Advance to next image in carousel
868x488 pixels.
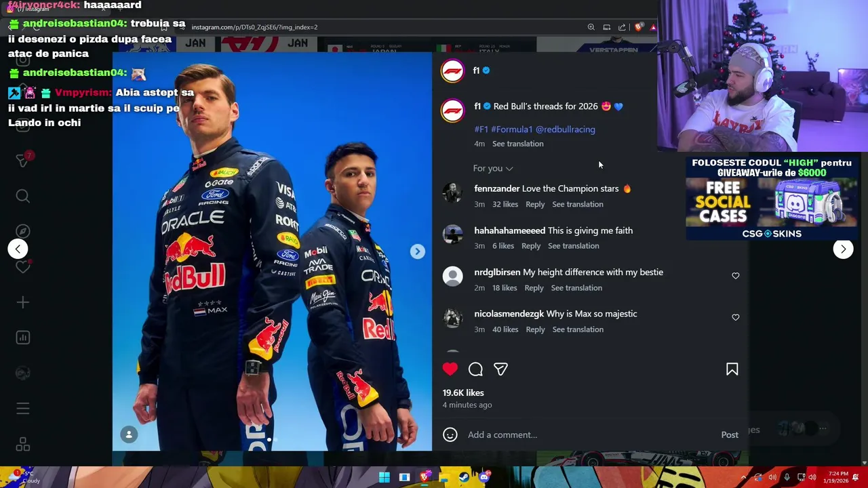tap(417, 251)
